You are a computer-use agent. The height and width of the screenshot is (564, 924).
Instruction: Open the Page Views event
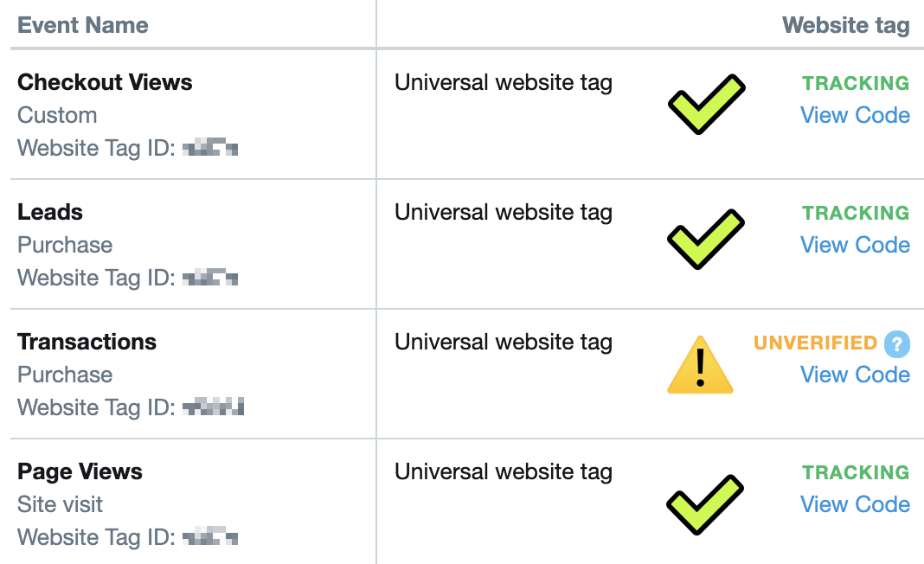[x=80, y=471]
